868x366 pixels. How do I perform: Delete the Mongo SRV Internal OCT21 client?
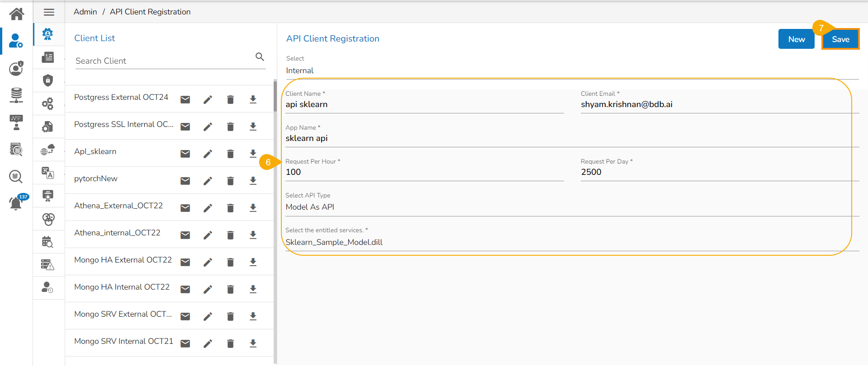click(x=230, y=344)
